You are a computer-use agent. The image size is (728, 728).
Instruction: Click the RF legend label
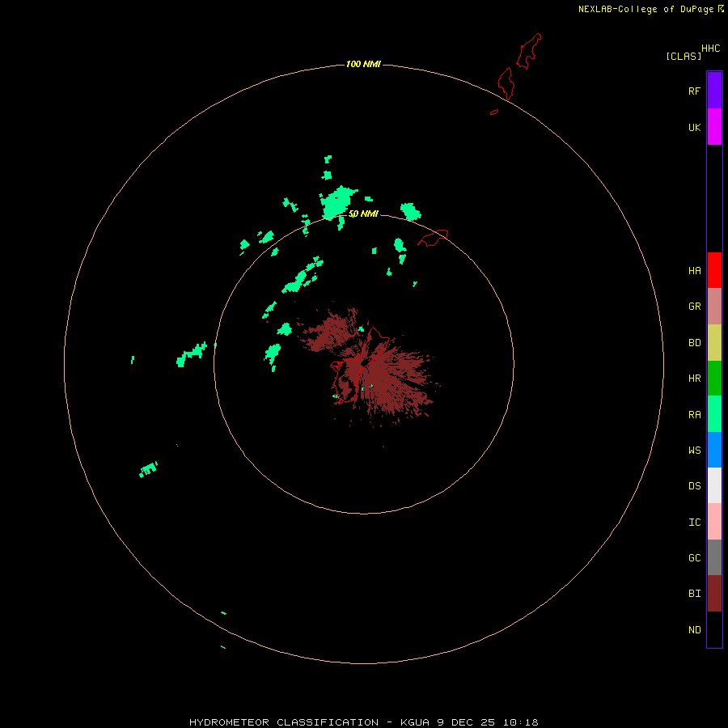coord(694,91)
